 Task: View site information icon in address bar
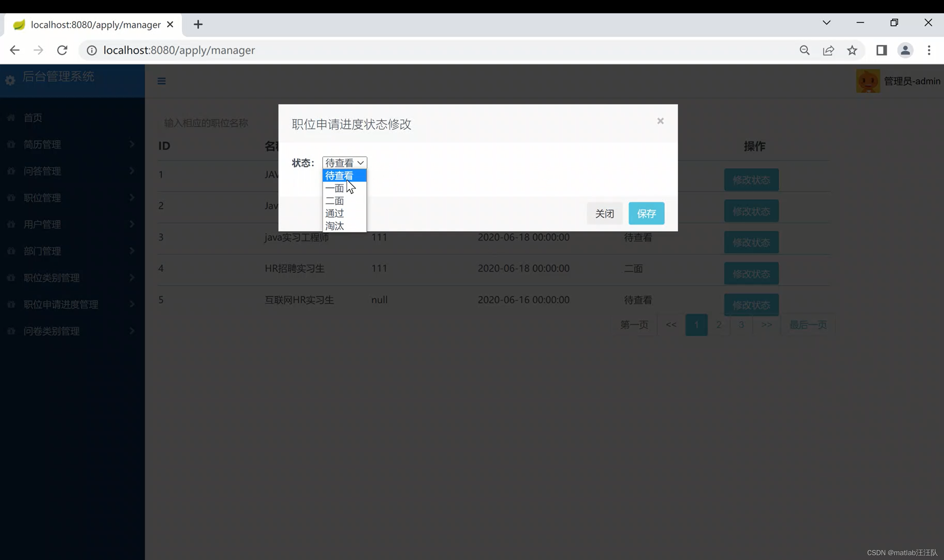point(92,50)
